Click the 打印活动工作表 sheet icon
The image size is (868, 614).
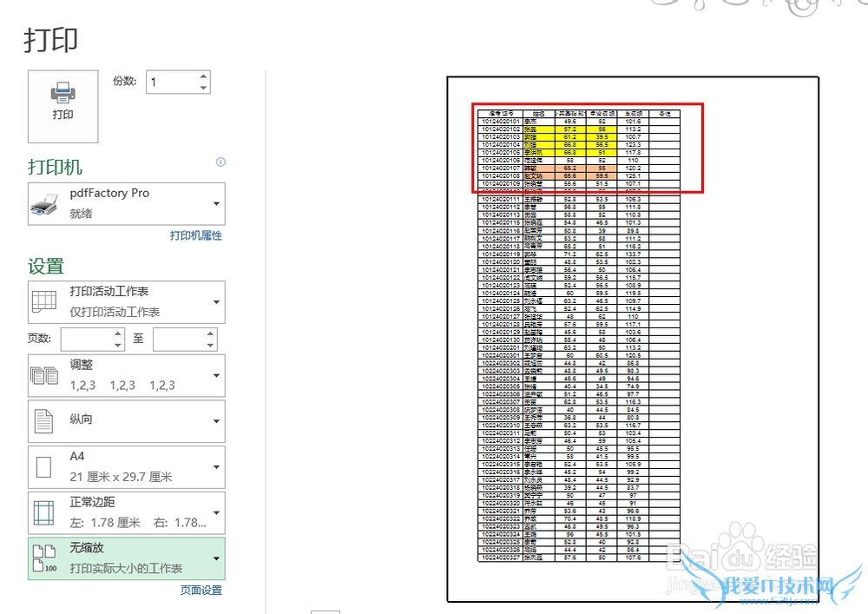[44, 302]
